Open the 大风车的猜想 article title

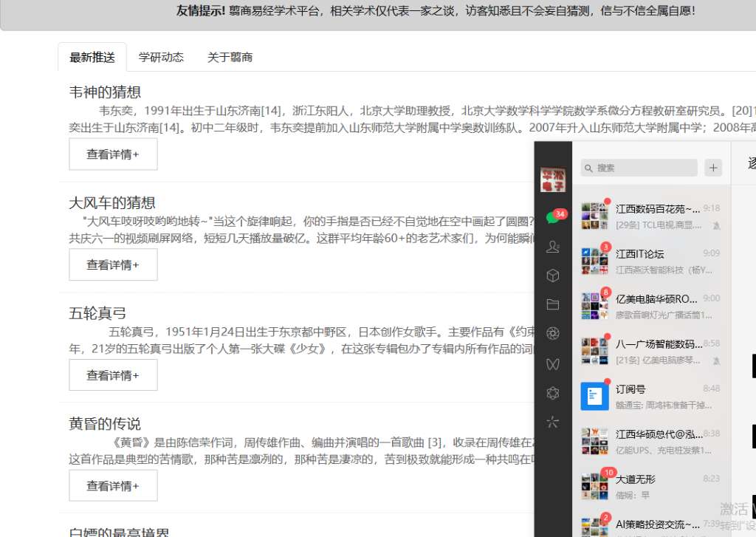(112, 202)
